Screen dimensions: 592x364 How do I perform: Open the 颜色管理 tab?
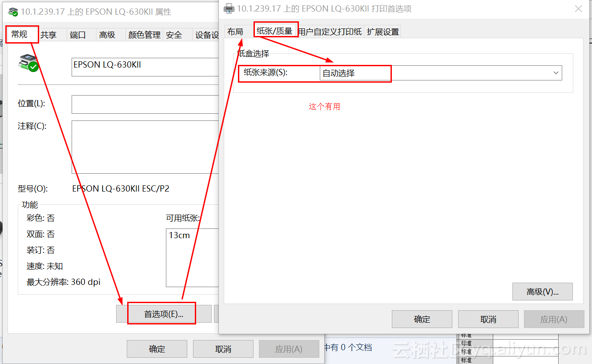[x=145, y=35]
